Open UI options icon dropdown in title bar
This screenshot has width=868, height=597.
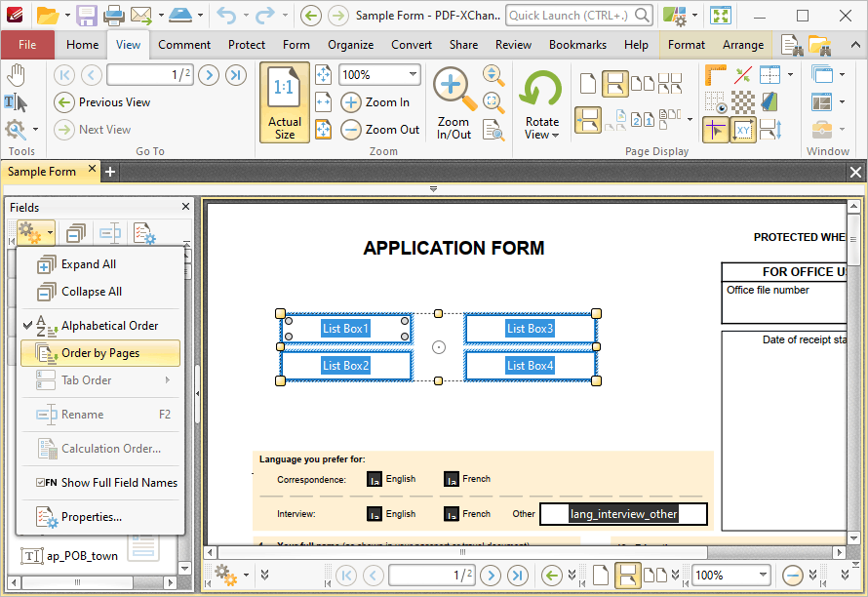tap(694, 16)
